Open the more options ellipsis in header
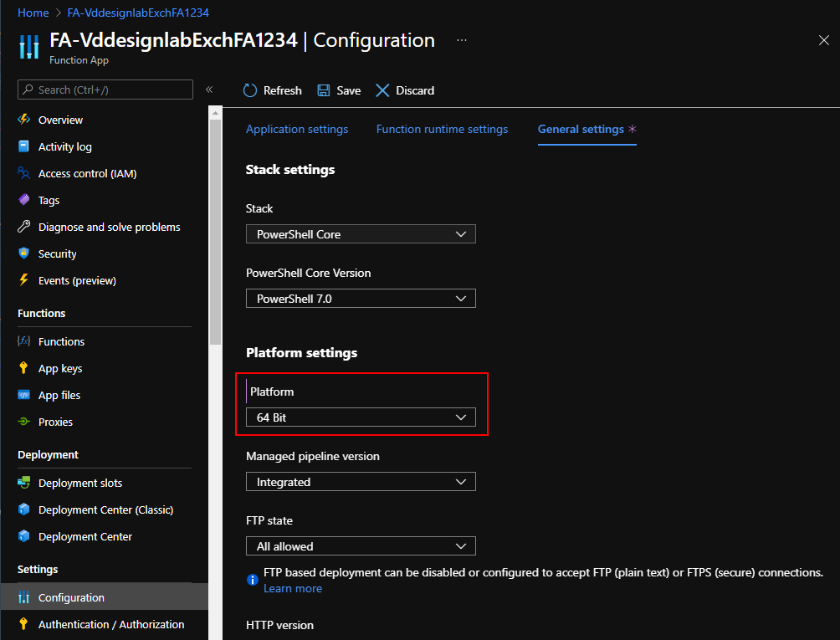This screenshot has height=640, width=840. [x=462, y=40]
